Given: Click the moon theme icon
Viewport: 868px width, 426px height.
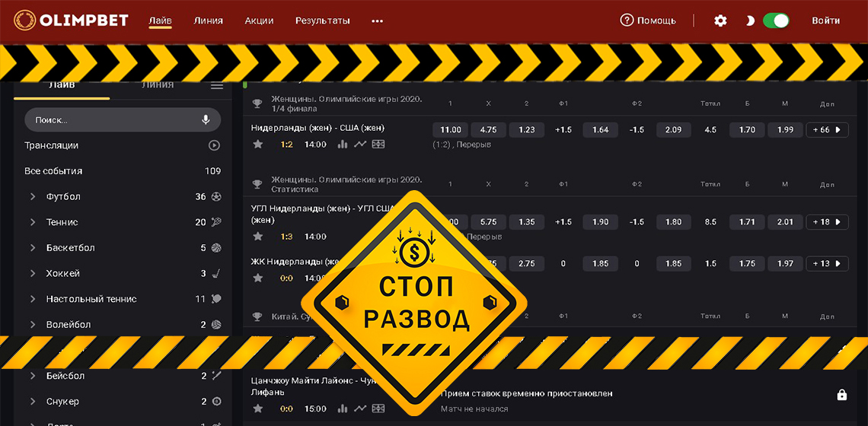Looking at the screenshot, I should 749,21.
